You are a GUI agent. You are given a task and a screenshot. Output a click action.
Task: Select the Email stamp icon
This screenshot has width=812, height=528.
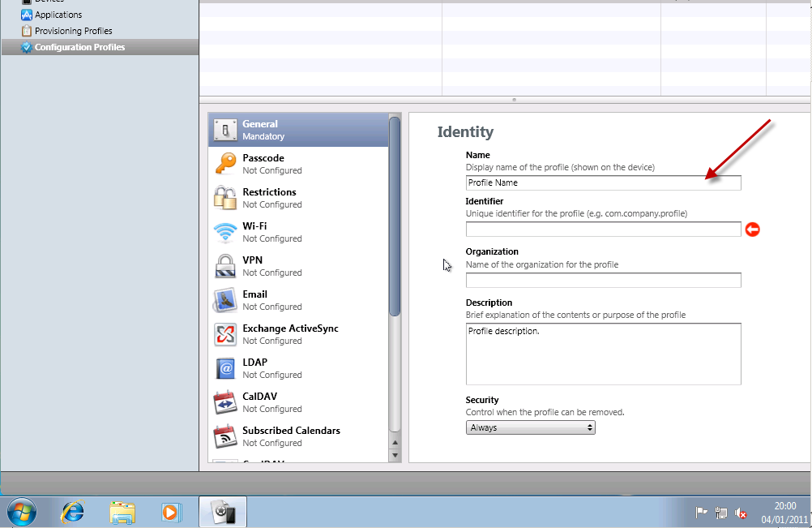tap(224, 300)
